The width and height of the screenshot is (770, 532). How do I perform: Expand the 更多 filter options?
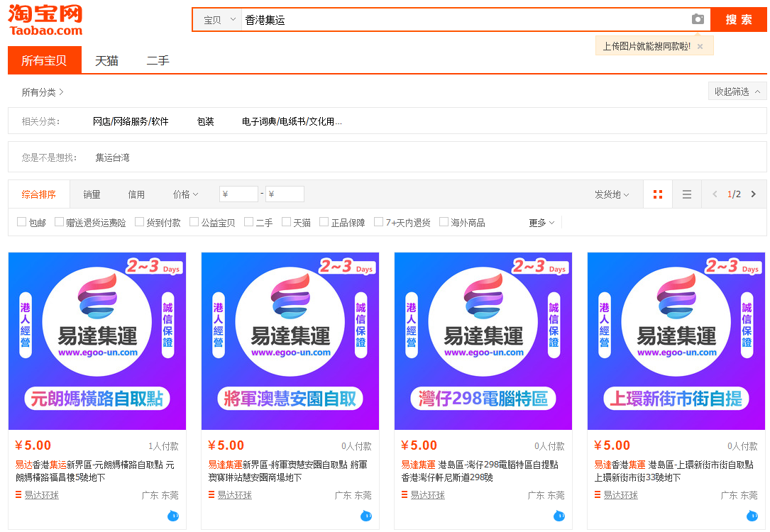(x=541, y=223)
